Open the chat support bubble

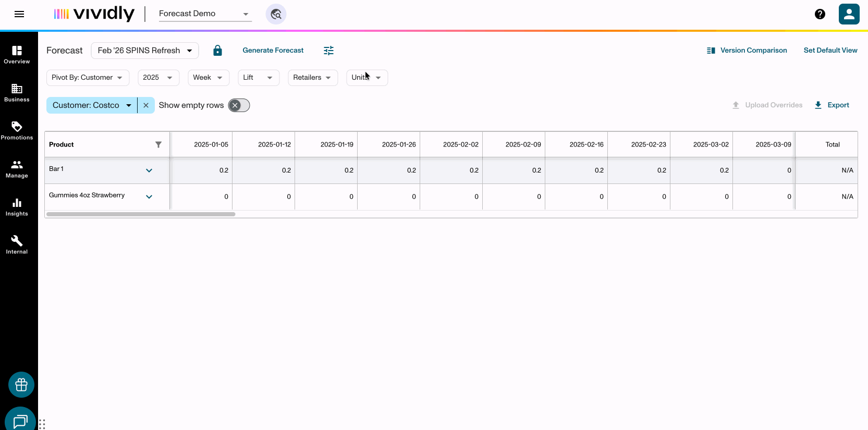(20, 421)
